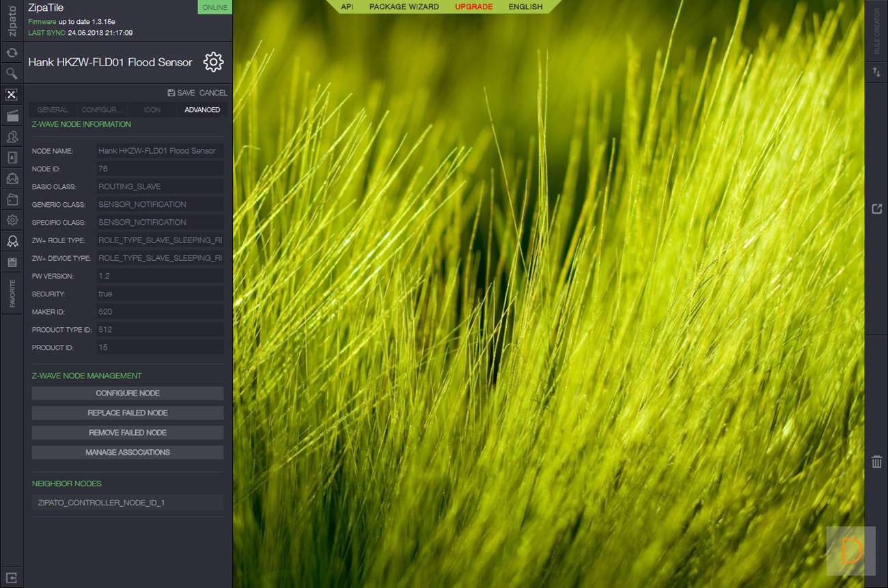This screenshot has height=588, width=888.
Task: Click the share export icon on right bar
Action: click(876, 209)
